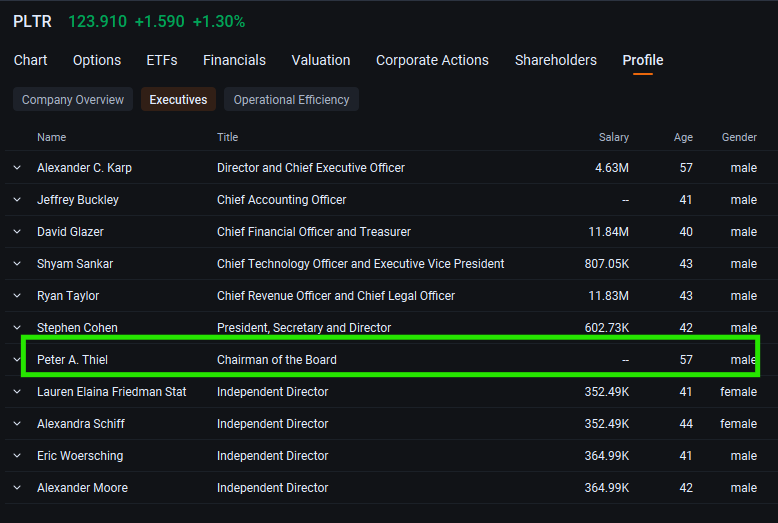Switch to the Options tab
This screenshot has width=778, height=523.
[97, 60]
